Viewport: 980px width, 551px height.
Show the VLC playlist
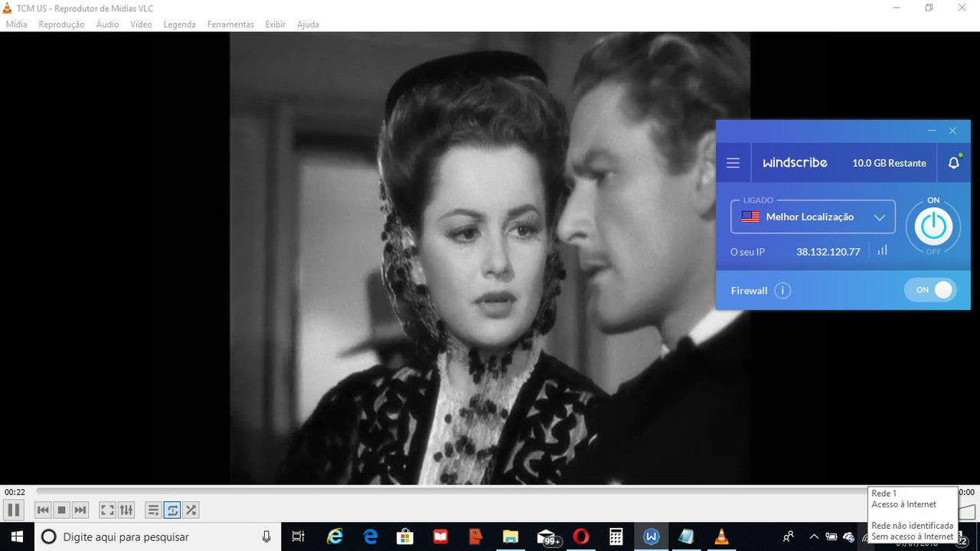click(x=153, y=510)
